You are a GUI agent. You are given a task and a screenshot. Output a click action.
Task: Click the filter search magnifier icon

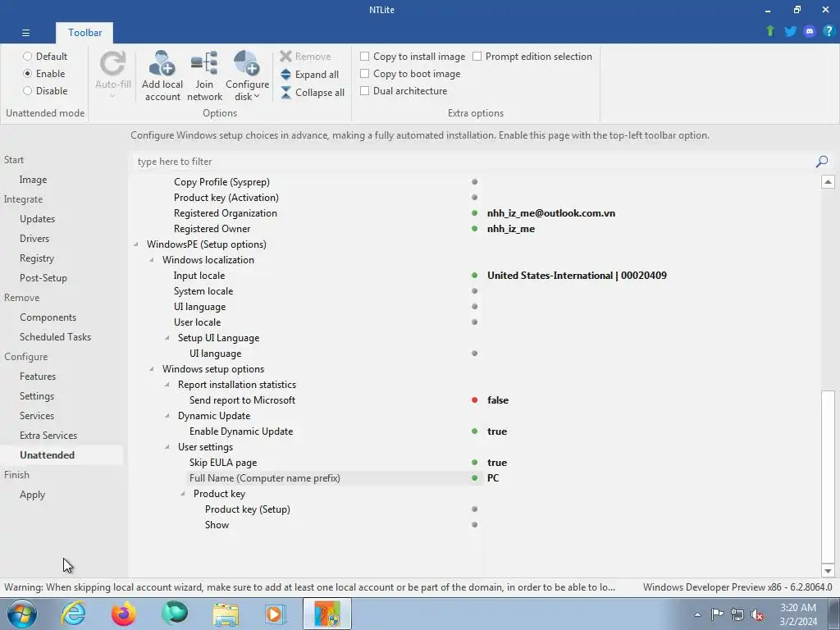click(822, 162)
